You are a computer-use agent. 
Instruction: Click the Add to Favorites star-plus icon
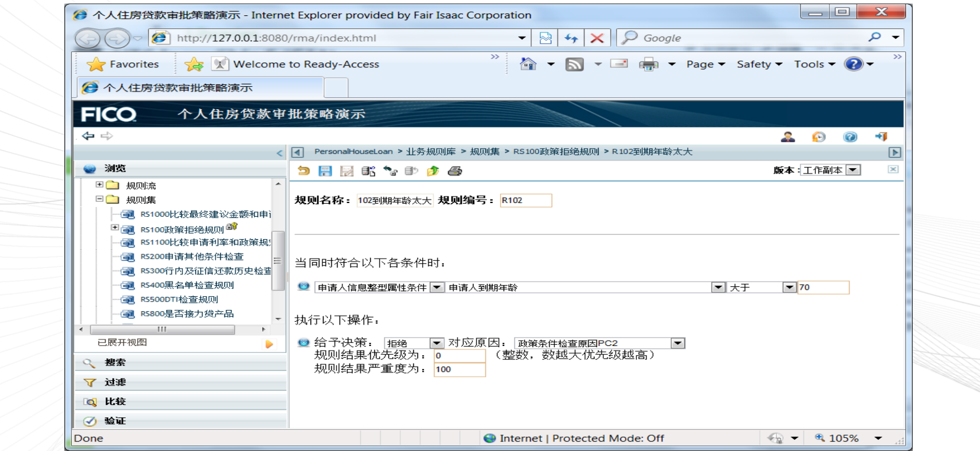pyautogui.click(x=194, y=64)
